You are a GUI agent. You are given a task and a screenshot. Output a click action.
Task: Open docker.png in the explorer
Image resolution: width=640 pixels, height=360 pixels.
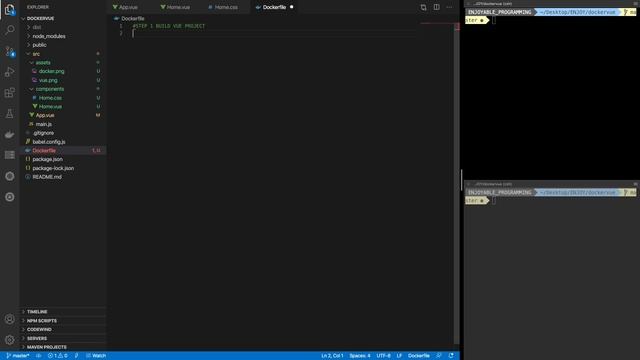coord(51,71)
